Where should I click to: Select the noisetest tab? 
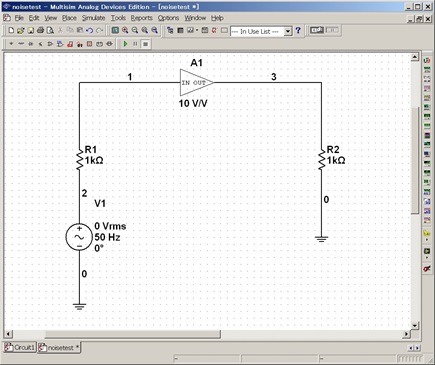click(x=59, y=347)
